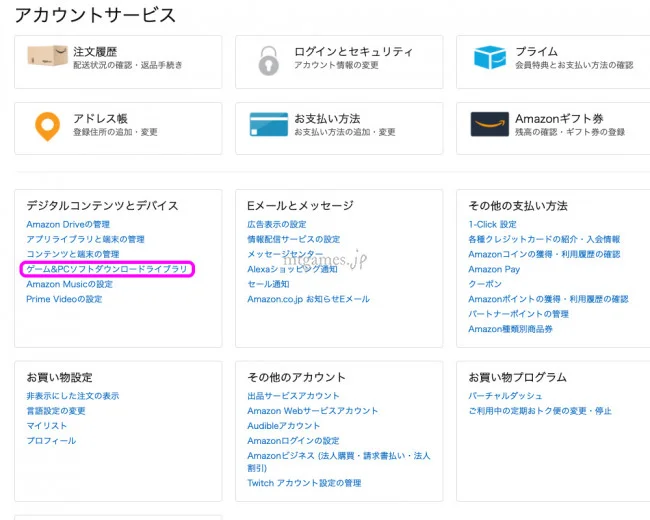650x520 pixels.
Task: Open ログインとセキュリティ card title
Action: tap(353, 52)
